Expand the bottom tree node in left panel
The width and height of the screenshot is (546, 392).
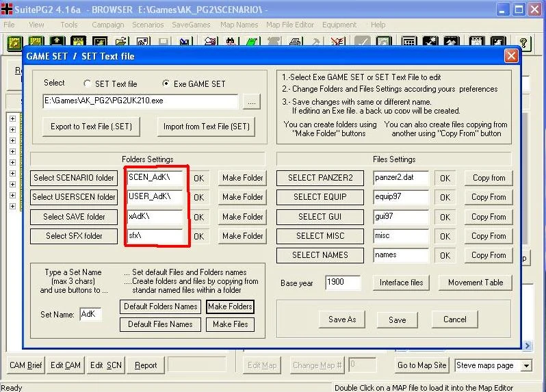pyautogui.click(x=12, y=205)
